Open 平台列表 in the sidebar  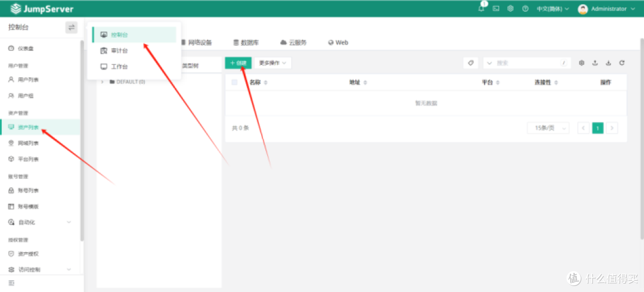41,159
